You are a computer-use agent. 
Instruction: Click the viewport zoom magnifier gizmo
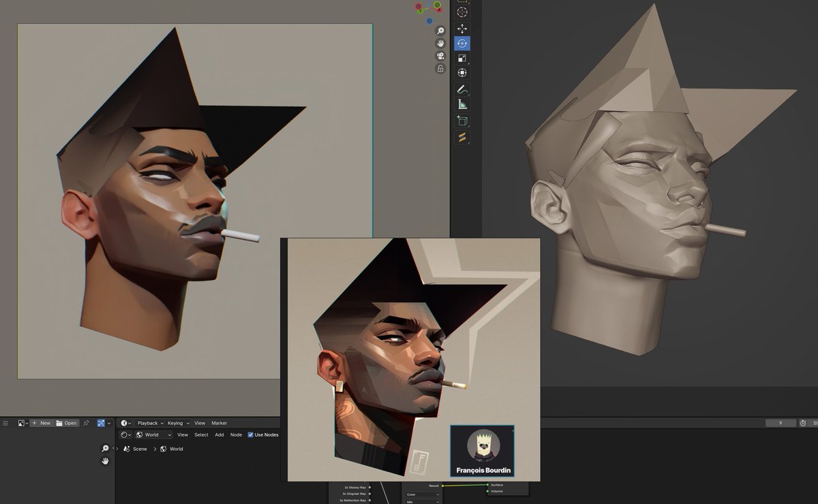(x=440, y=31)
